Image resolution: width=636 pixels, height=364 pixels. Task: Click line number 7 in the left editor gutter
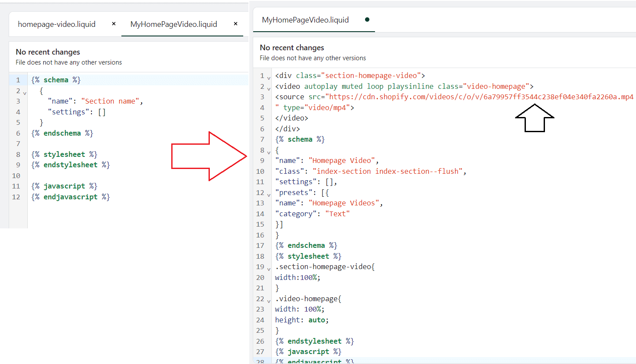(x=18, y=143)
